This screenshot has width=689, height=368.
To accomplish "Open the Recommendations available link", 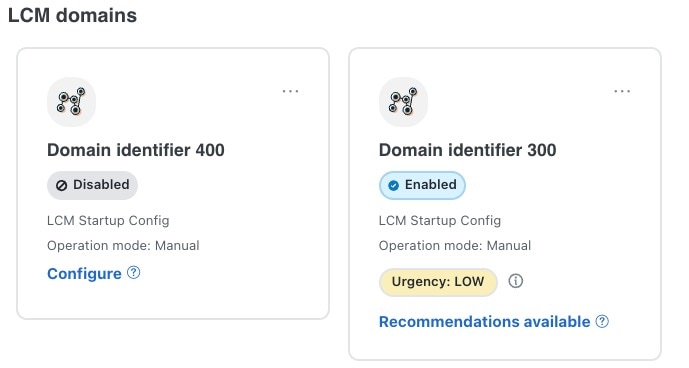I will [x=484, y=322].
